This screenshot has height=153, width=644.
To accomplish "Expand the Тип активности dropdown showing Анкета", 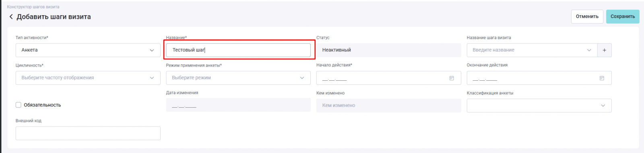I will coord(88,50).
